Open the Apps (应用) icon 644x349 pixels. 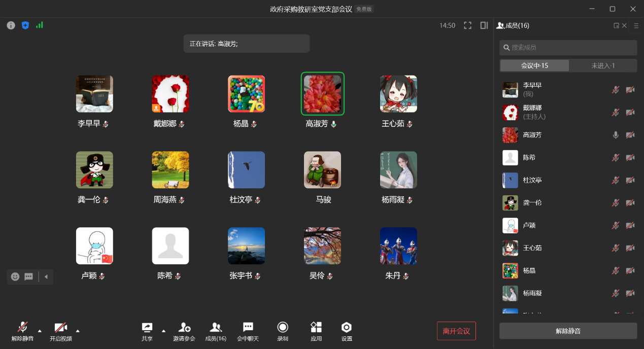[316, 331]
